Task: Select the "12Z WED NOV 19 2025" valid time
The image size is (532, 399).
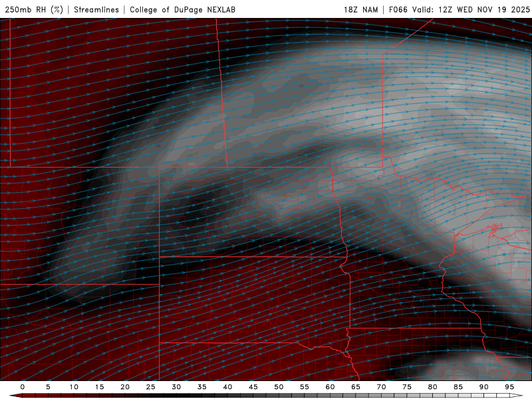Action: pos(484,9)
